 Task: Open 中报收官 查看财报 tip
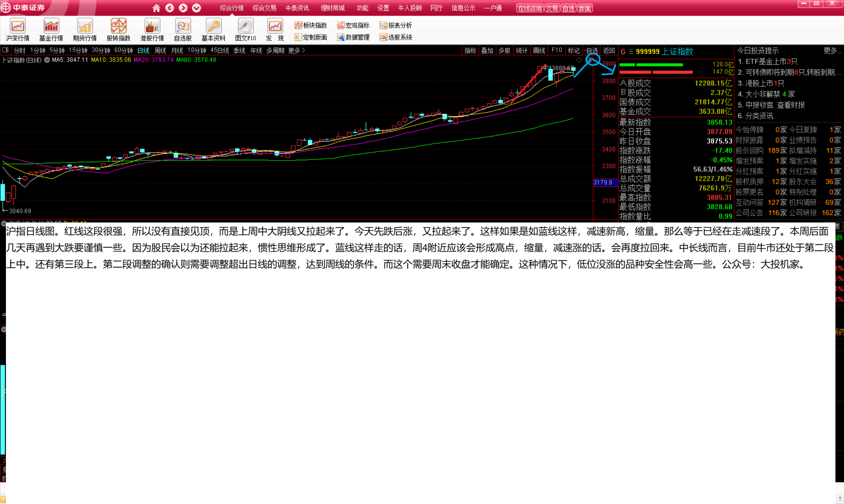[x=771, y=105]
